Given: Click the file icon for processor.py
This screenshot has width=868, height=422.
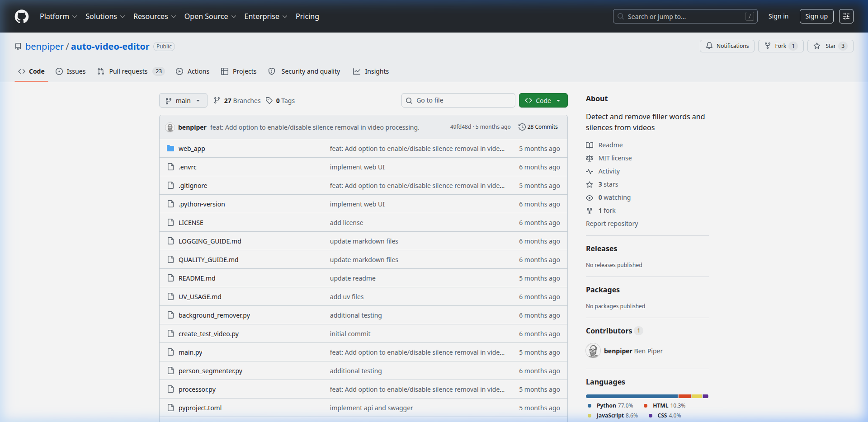Looking at the screenshot, I should pos(170,389).
